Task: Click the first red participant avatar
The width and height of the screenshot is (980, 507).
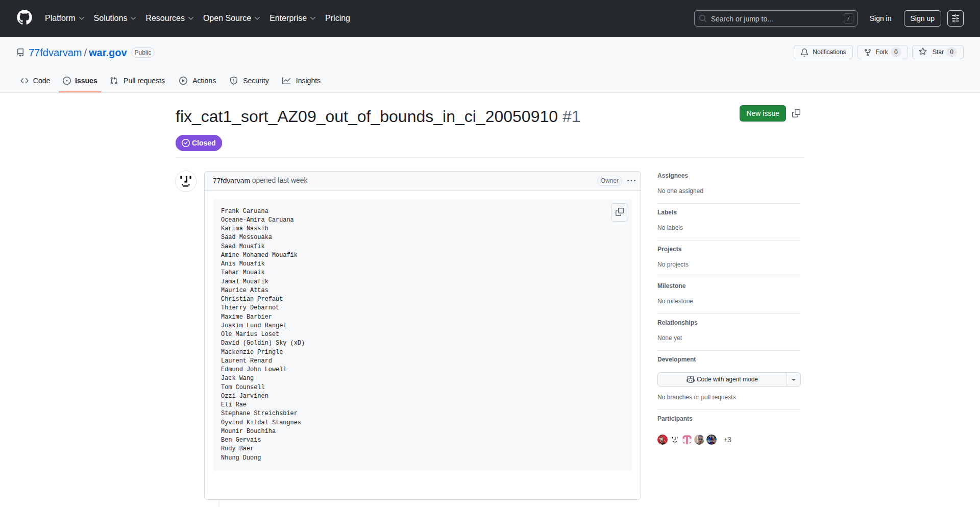Action: [x=663, y=440]
